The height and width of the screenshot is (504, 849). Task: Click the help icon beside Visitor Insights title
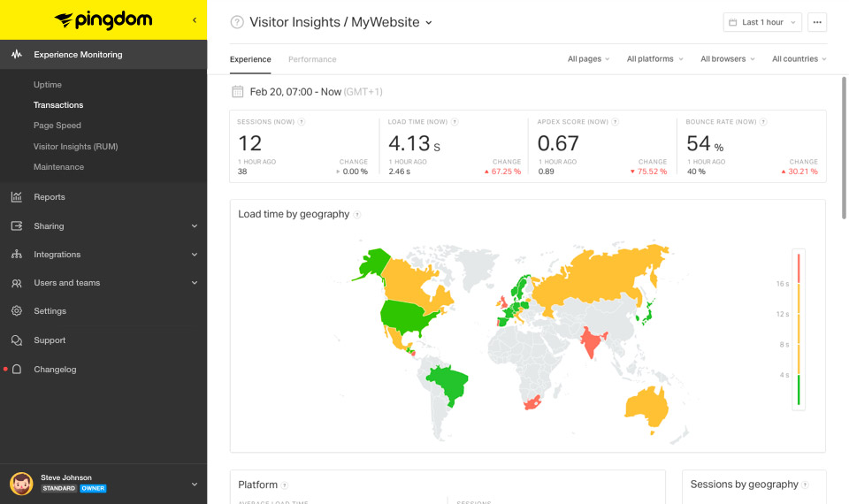coord(237,22)
